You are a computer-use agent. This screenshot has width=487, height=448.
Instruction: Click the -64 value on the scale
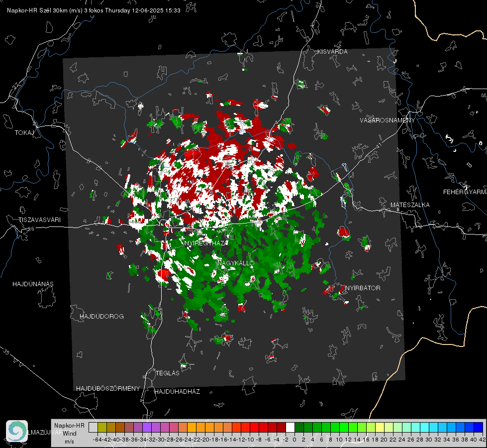pos(97,440)
